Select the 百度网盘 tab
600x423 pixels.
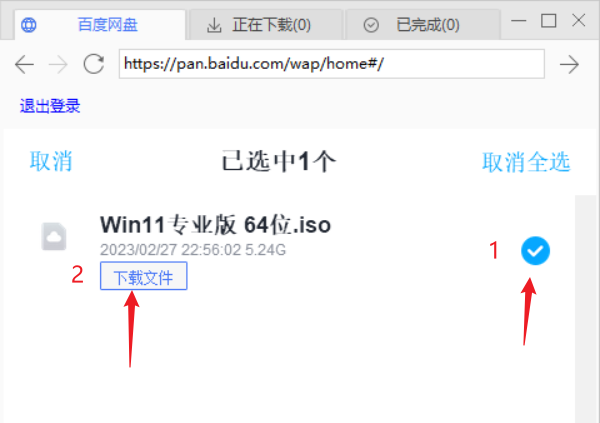[100, 25]
